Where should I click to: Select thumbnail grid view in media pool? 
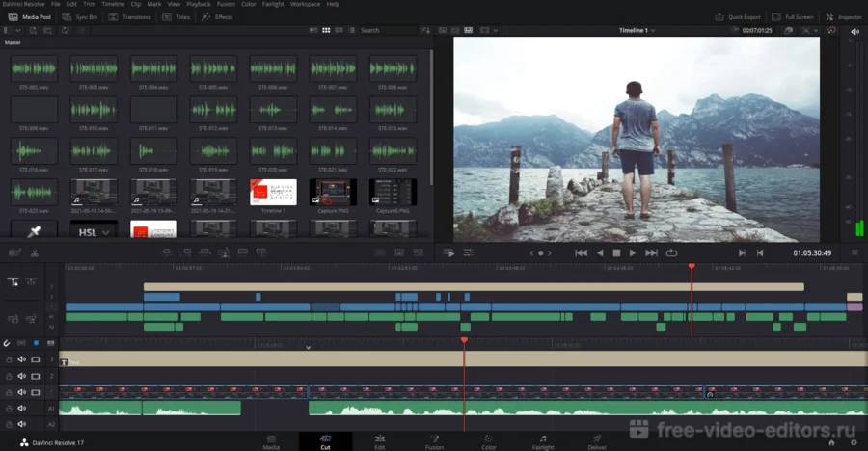326,31
